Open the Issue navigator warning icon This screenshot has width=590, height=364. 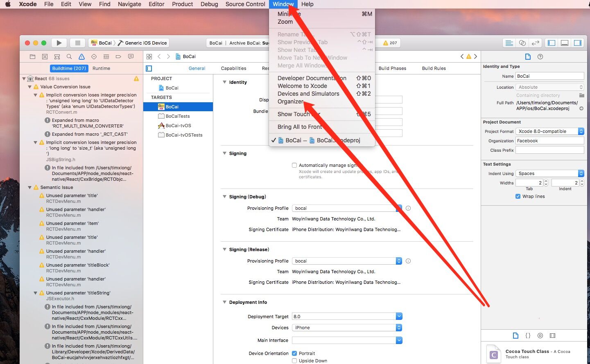[81, 57]
